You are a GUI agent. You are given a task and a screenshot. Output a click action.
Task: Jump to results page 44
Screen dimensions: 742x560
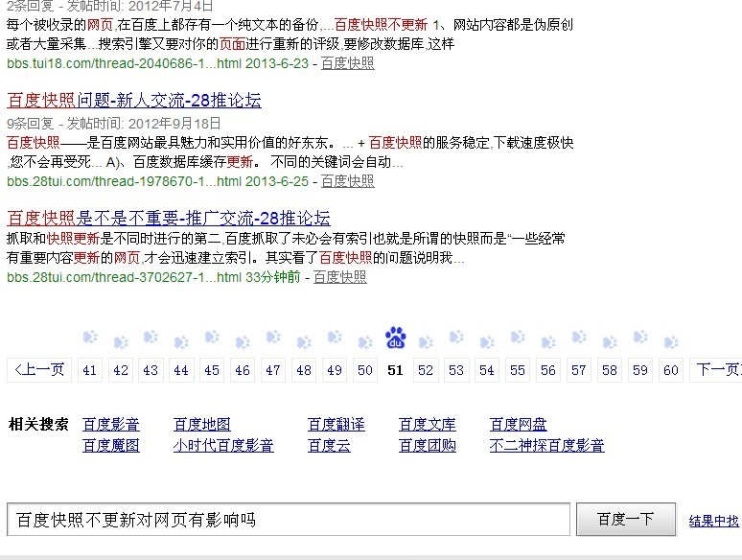tap(181, 370)
